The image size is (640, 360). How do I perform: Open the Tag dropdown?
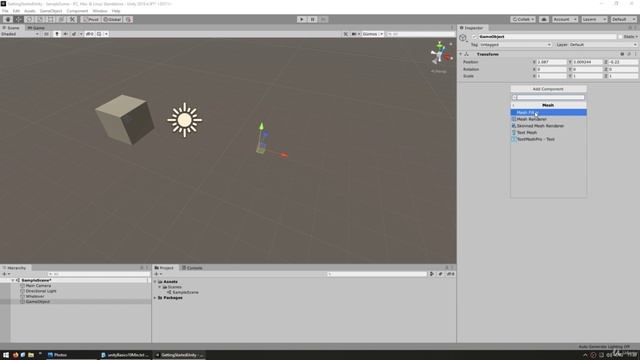point(516,44)
